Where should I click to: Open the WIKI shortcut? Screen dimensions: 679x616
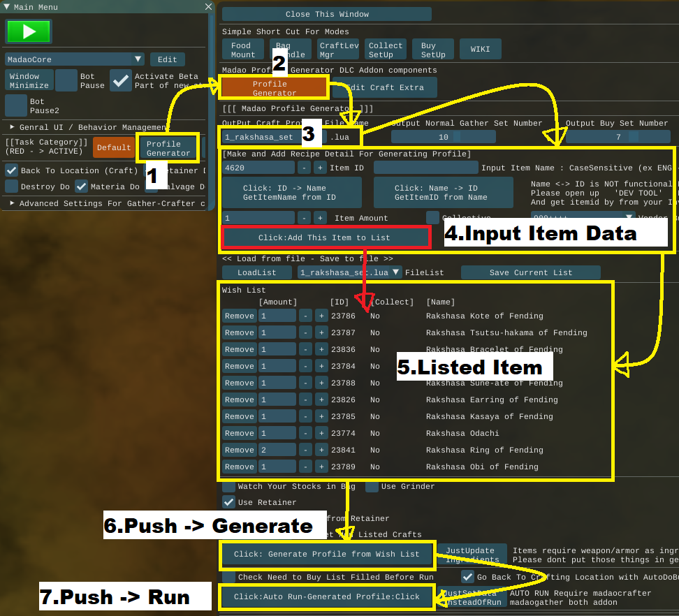click(480, 50)
